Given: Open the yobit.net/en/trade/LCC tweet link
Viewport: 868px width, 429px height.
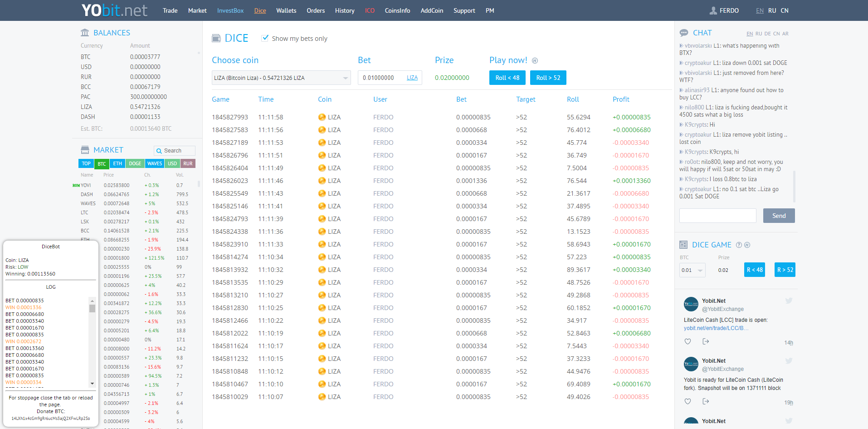Looking at the screenshot, I should pos(716,328).
